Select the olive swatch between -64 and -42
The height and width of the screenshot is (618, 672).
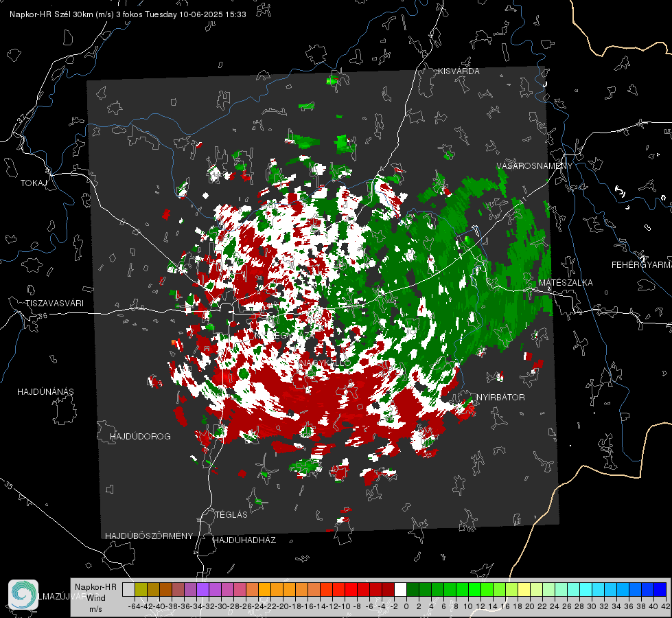pyautogui.click(x=141, y=589)
